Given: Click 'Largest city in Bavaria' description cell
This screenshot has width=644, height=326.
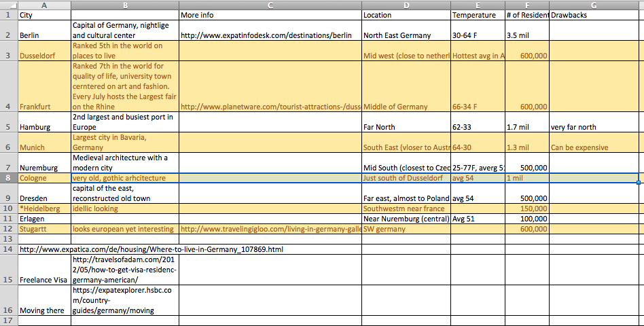Looking at the screenshot, I should (125, 142).
